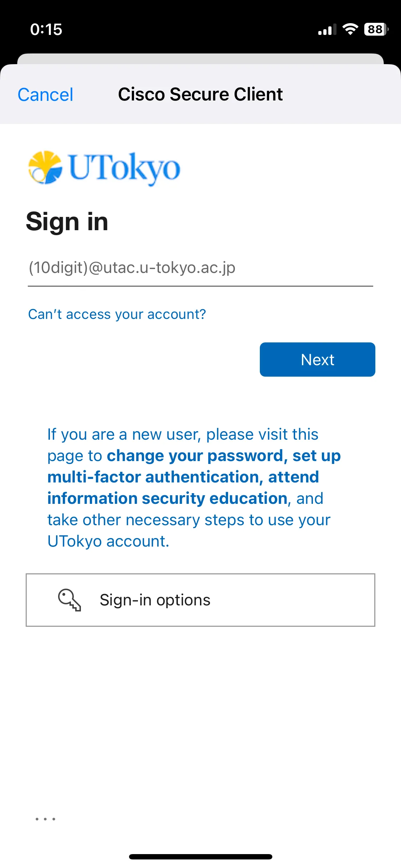Tap the key icon in Sign-in options
Screen dimensions: 401x868
tap(70, 600)
